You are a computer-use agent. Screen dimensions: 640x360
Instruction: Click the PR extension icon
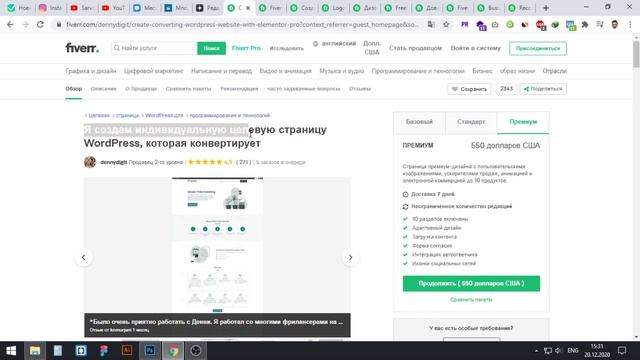point(464,24)
